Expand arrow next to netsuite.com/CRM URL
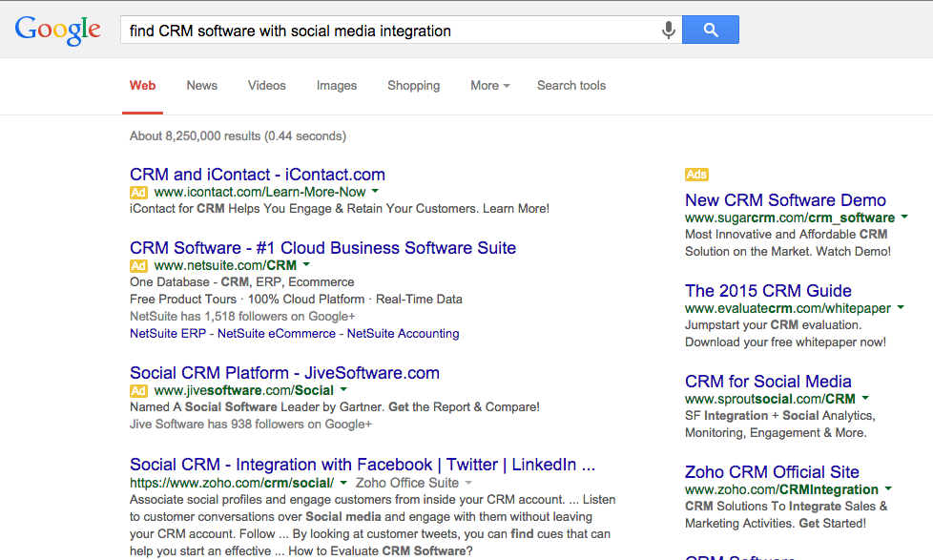The height and width of the screenshot is (560, 933). (306, 265)
